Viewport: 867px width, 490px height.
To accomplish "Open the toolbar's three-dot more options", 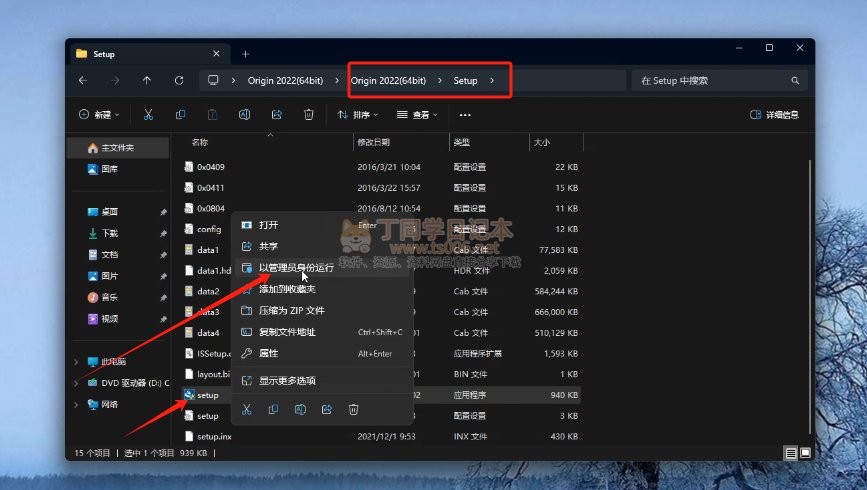I will pyautogui.click(x=464, y=115).
